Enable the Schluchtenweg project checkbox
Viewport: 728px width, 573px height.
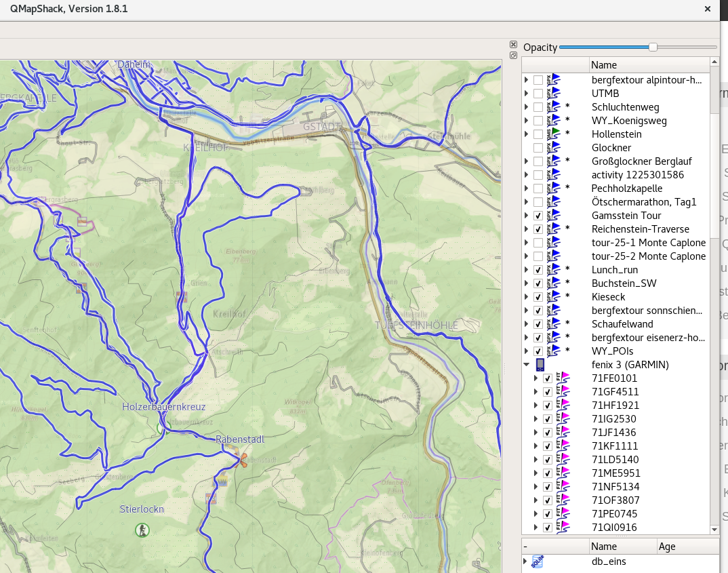[538, 107]
